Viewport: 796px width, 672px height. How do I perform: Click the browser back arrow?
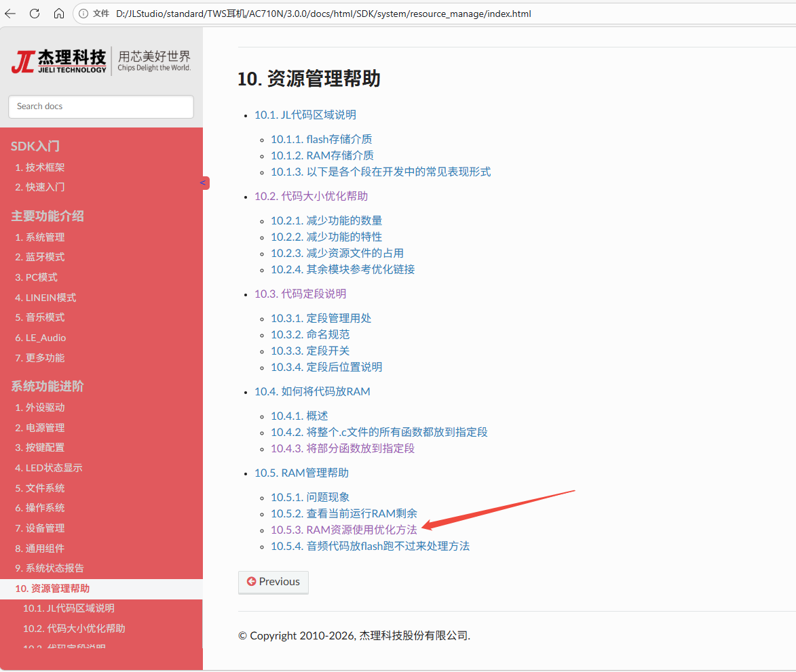coord(10,14)
